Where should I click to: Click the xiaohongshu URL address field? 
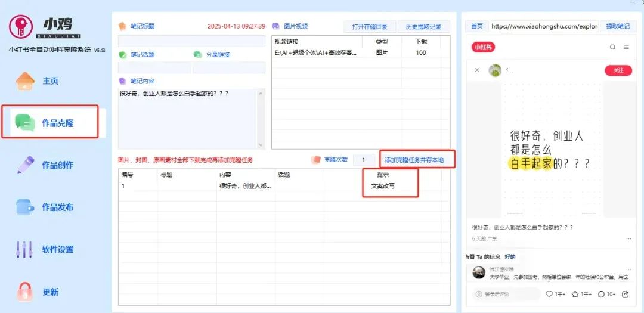click(x=544, y=26)
